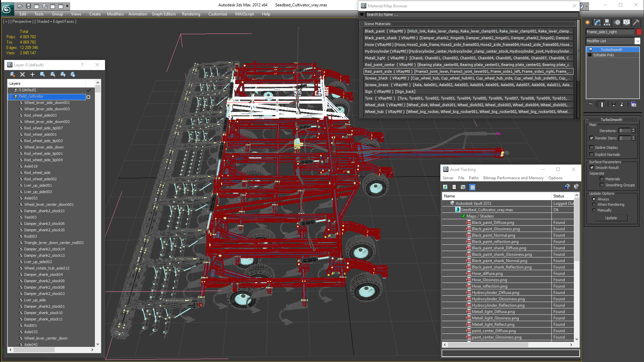The height and width of the screenshot is (362, 644).
Task: Click Highlight Selected Objects' Layers icon
Action: 53,74
